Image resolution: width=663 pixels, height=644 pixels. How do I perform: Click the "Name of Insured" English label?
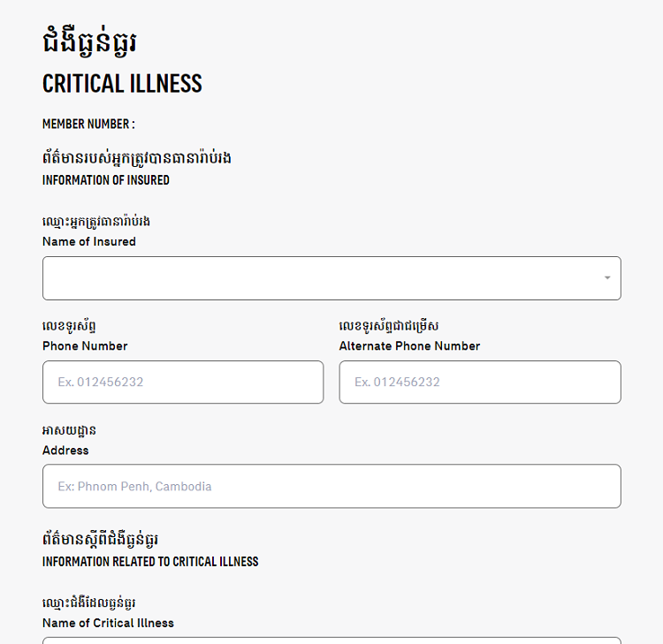[89, 242]
